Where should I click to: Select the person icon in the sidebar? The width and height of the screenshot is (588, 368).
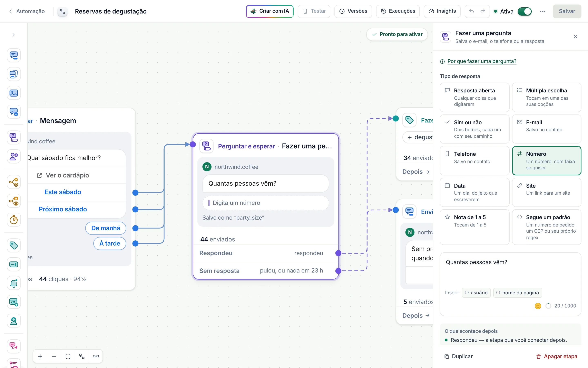point(14,321)
